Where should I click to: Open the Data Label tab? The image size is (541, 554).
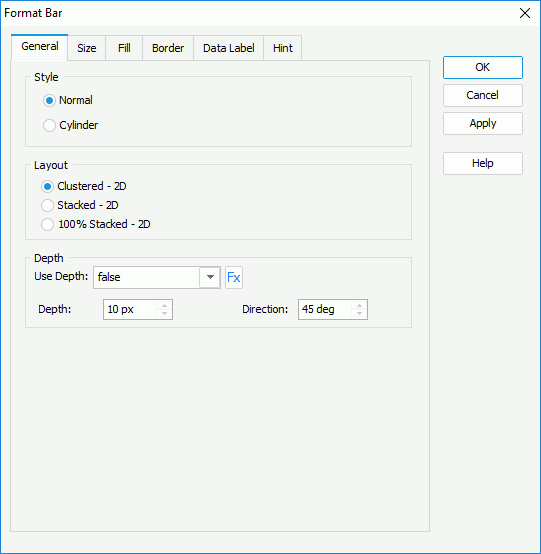229,48
